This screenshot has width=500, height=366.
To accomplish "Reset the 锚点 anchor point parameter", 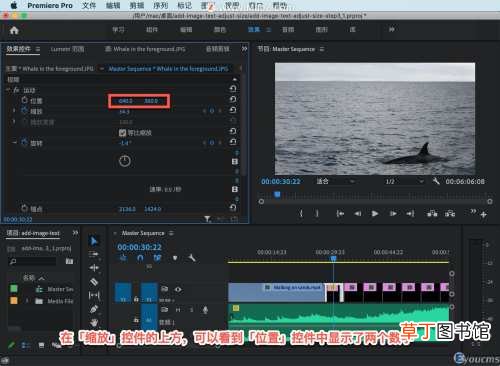I will (x=233, y=207).
